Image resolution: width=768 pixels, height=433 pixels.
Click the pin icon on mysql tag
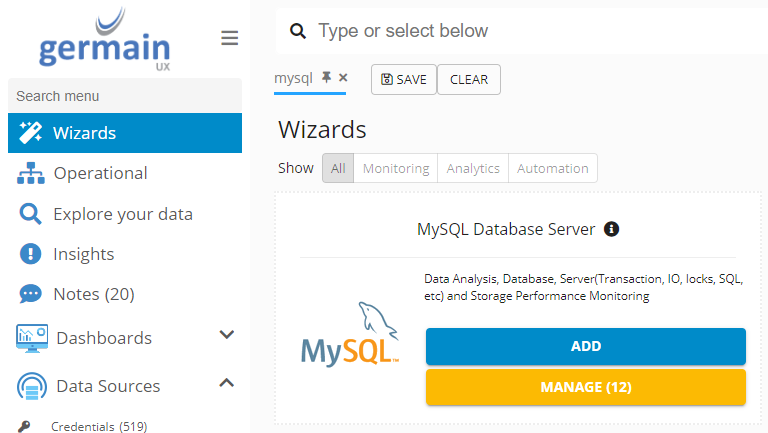tap(326, 77)
